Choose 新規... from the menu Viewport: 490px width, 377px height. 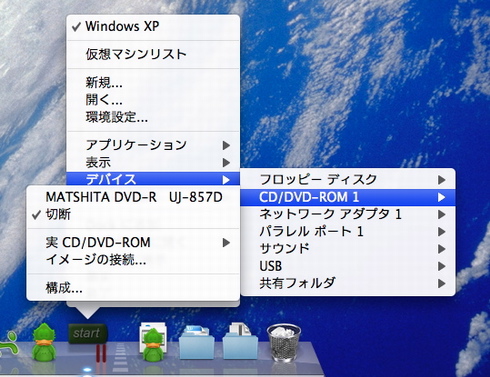(153, 82)
